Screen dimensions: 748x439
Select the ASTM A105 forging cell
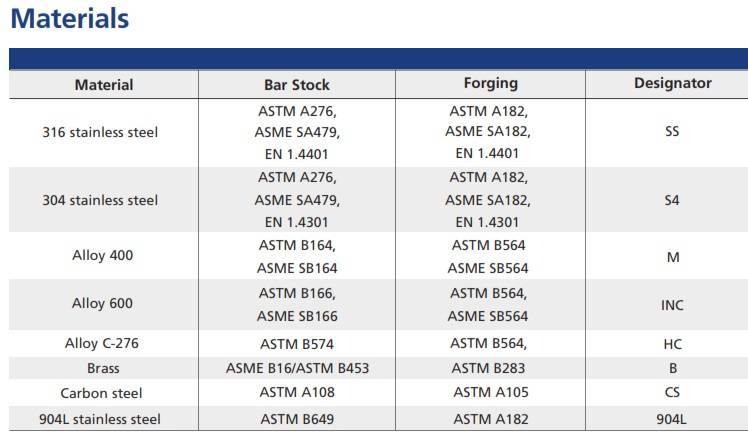490,393
